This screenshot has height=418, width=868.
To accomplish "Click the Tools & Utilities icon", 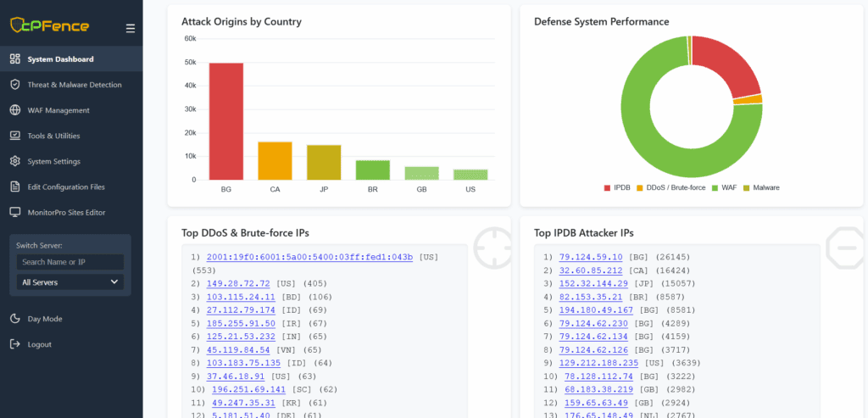I will (x=14, y=136).
